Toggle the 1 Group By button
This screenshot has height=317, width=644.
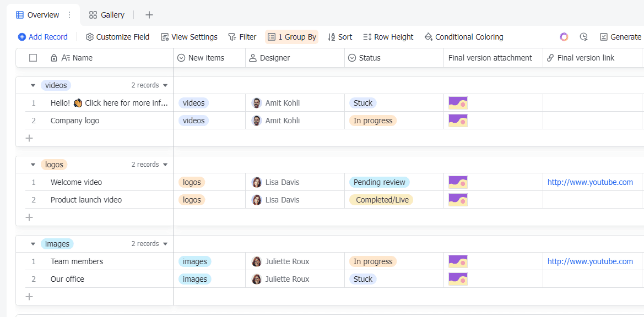click(291, 37)
